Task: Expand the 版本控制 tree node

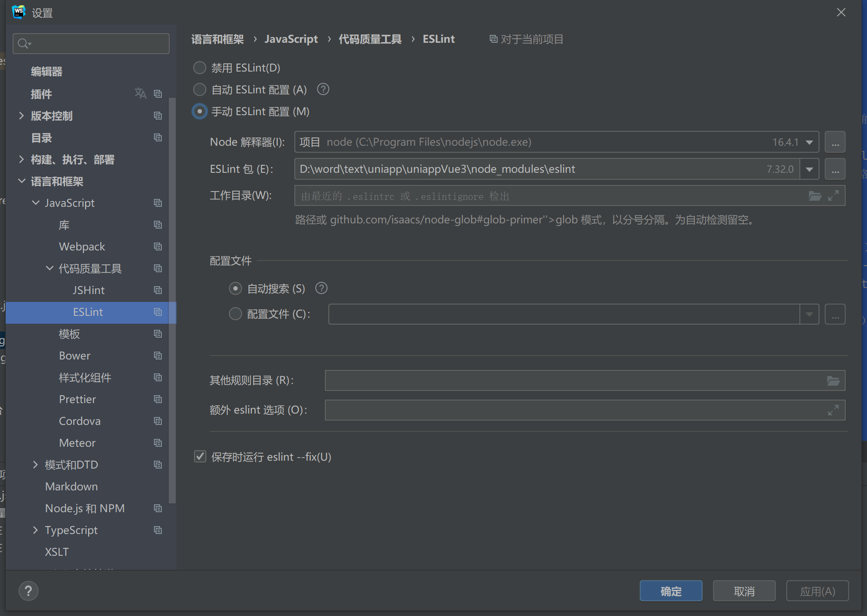Action: tap(21, 116)
